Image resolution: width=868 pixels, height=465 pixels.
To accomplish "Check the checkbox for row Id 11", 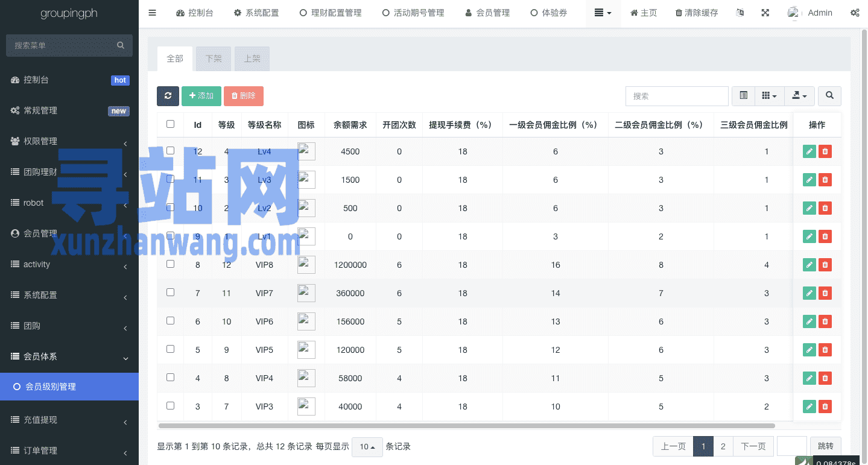I will 170,179.
